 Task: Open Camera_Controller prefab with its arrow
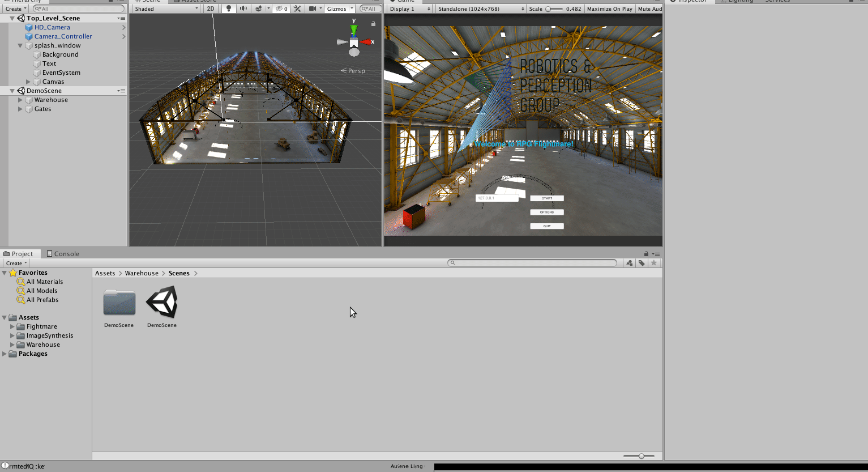123,36
